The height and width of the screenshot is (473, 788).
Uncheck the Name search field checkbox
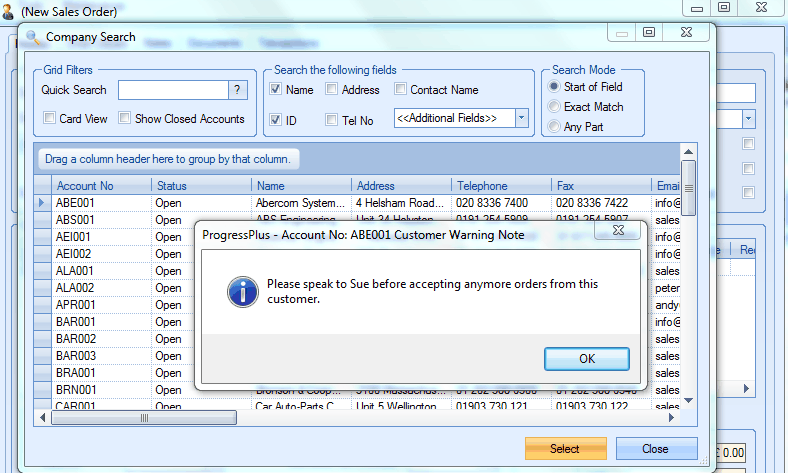click(275, 89)
